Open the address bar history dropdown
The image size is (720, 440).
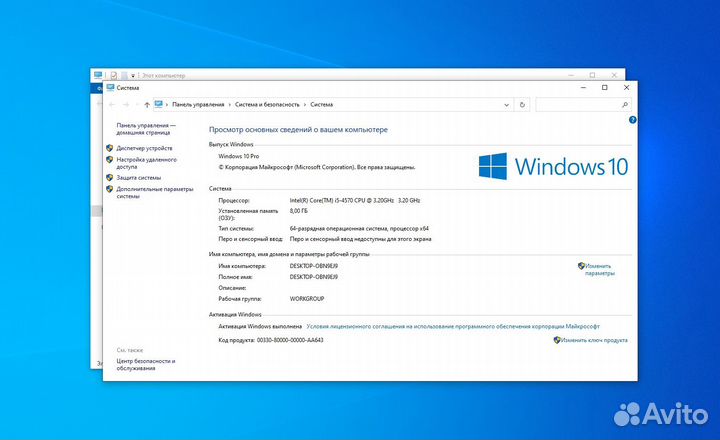tap(506, 105)
